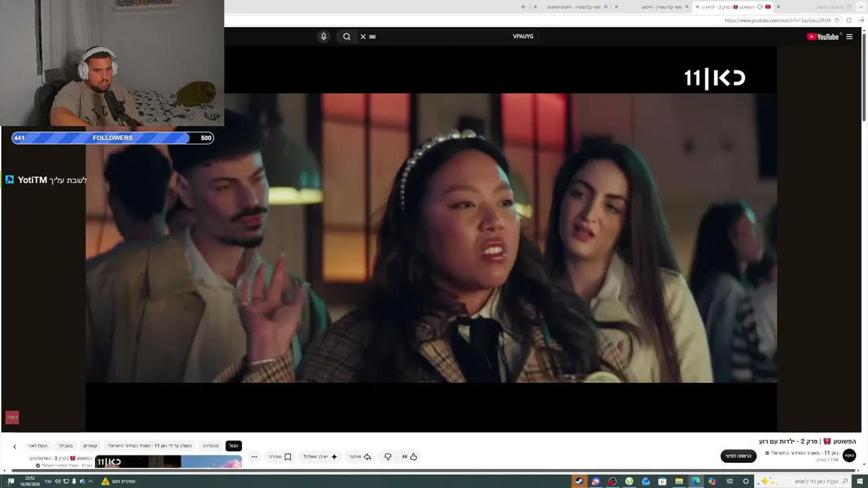Open Copilot from the taskbar

712,481
